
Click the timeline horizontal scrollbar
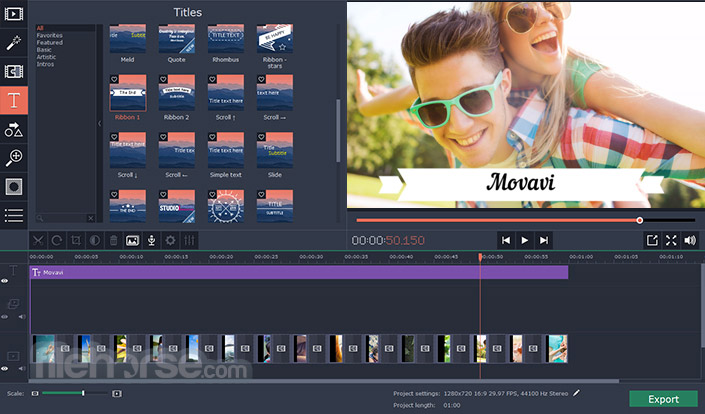point(324,381)
